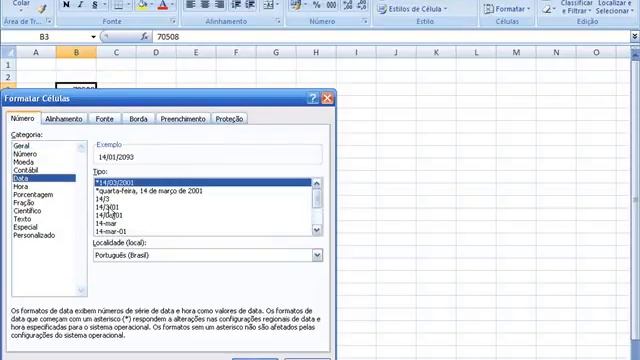Select column H header
The width and height of the screenshot is (640, 360).
pyautogui.click(x=316, y=52)
